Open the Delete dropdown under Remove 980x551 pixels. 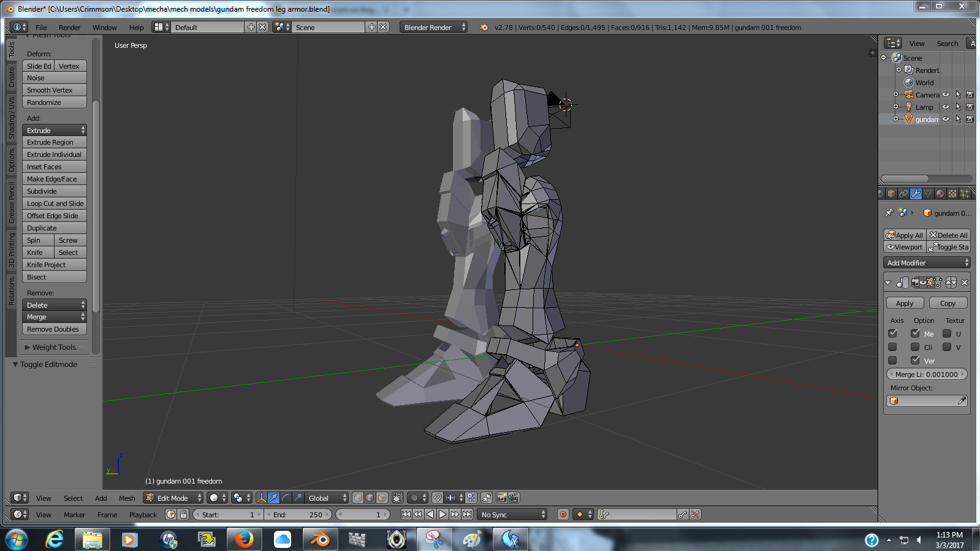[x=55, y=305]
